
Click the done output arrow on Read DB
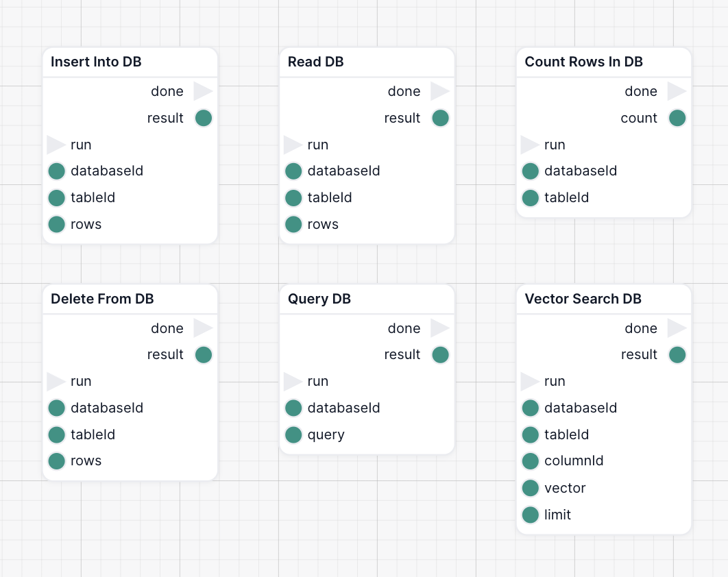pyautogui.click(x=439, y=91)
